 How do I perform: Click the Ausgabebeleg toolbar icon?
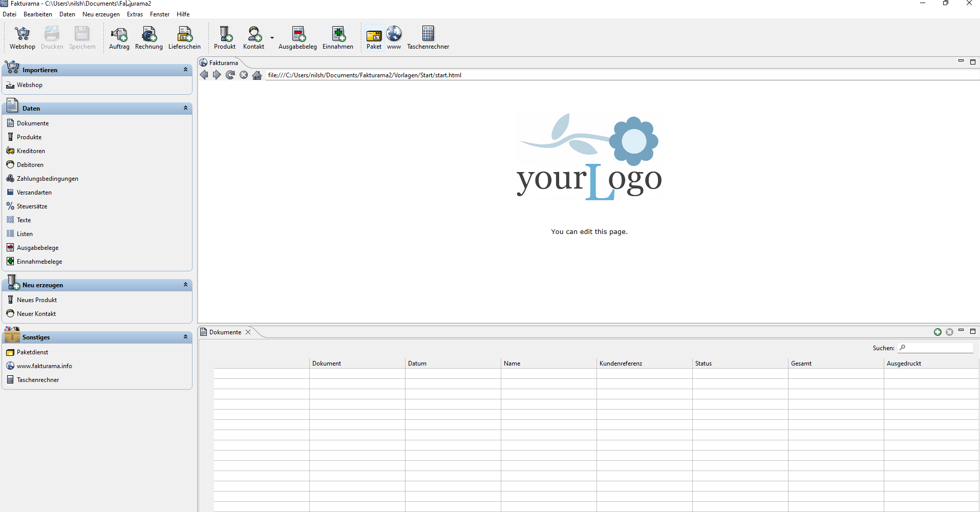[297, 38]
